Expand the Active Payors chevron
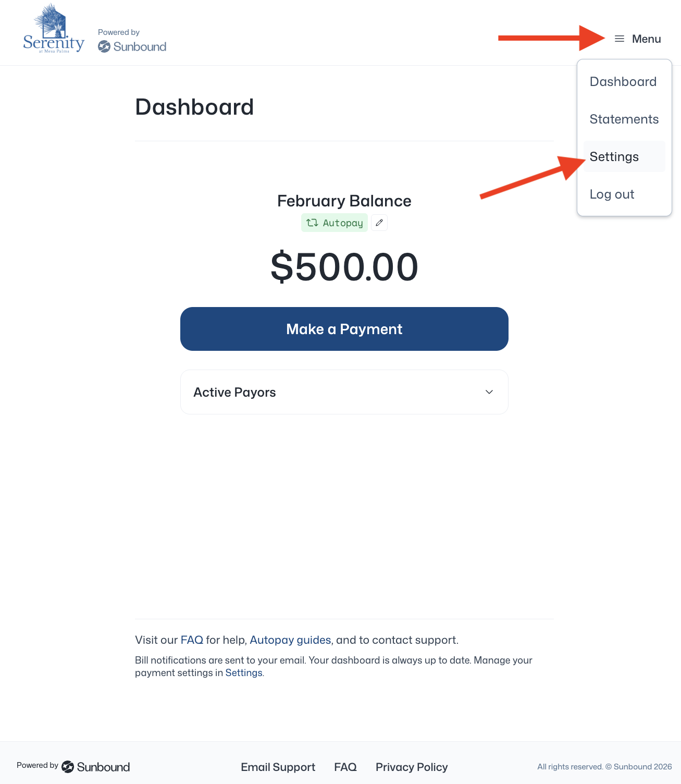681x784 pixels. point(489,392)
